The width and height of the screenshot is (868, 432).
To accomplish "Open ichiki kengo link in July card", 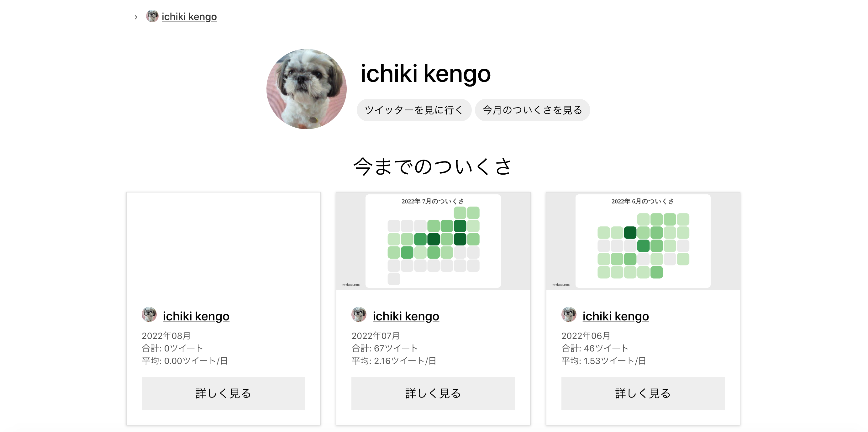I will 406,316.
